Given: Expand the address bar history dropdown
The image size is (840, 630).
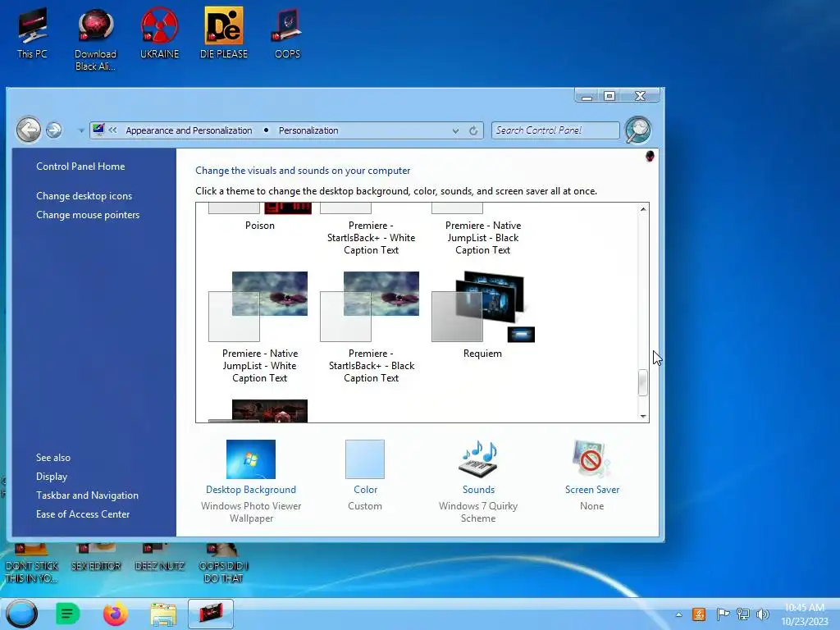Looking at the screenshot, I should click(454, 130).
